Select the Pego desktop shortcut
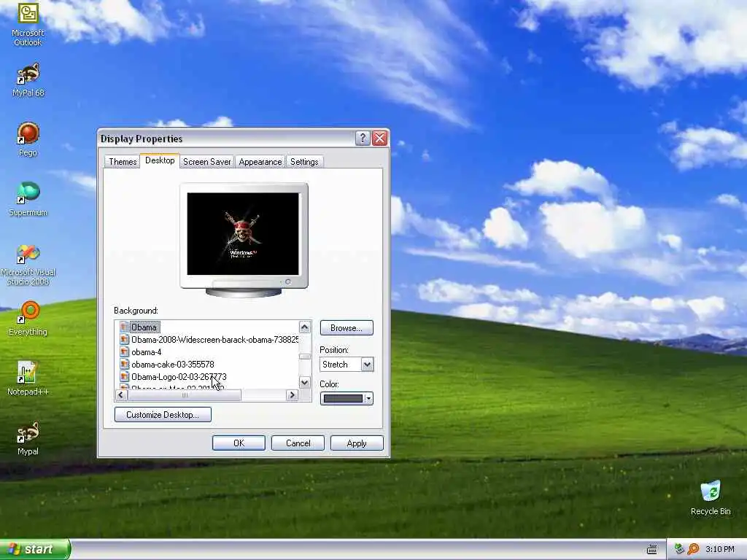747x560 pixels. coord(28,139)
